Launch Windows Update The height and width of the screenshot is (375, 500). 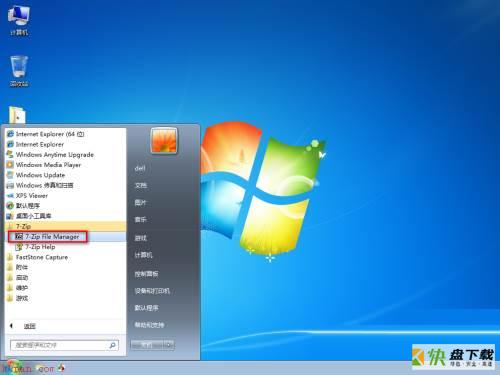[36, 175]
